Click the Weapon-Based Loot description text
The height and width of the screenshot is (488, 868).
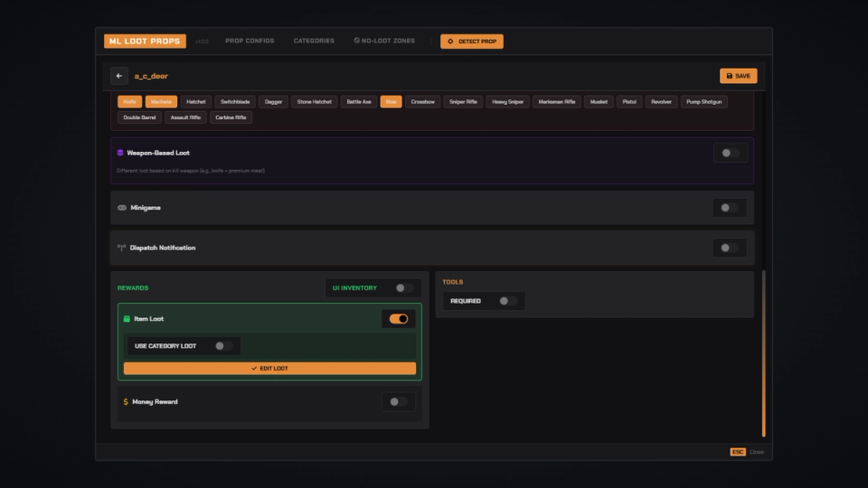[191, 171]
